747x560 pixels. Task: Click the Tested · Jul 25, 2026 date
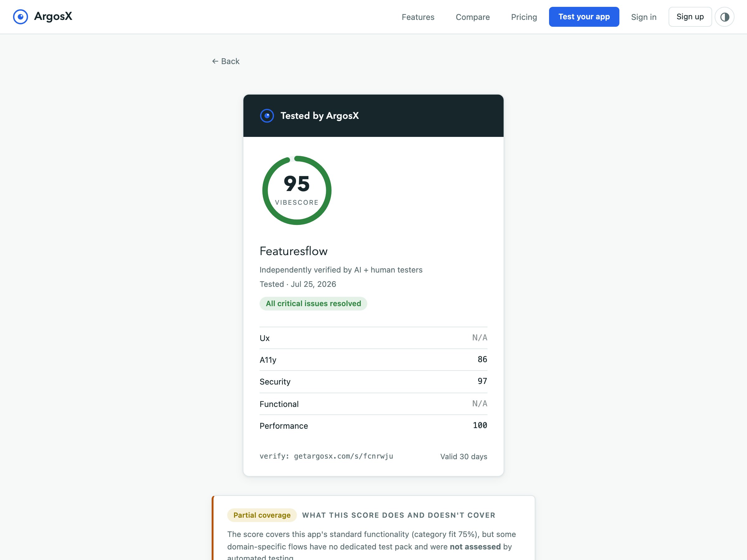tap(298, 284)
